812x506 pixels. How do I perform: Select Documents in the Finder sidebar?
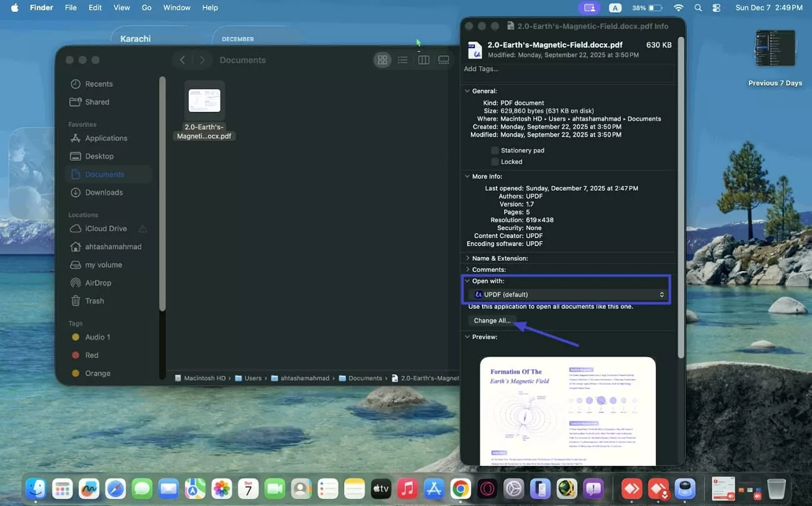click(x=104, y=174)
